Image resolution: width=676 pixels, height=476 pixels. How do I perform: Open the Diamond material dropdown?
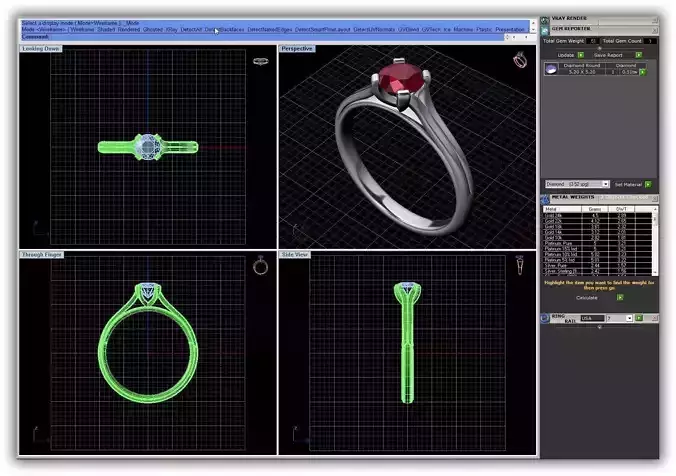coord(605,184)
